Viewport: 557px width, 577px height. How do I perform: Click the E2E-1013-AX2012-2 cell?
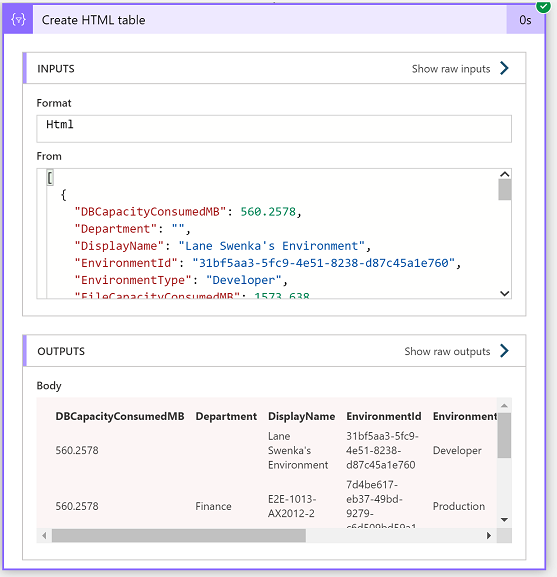pos(292,506)
